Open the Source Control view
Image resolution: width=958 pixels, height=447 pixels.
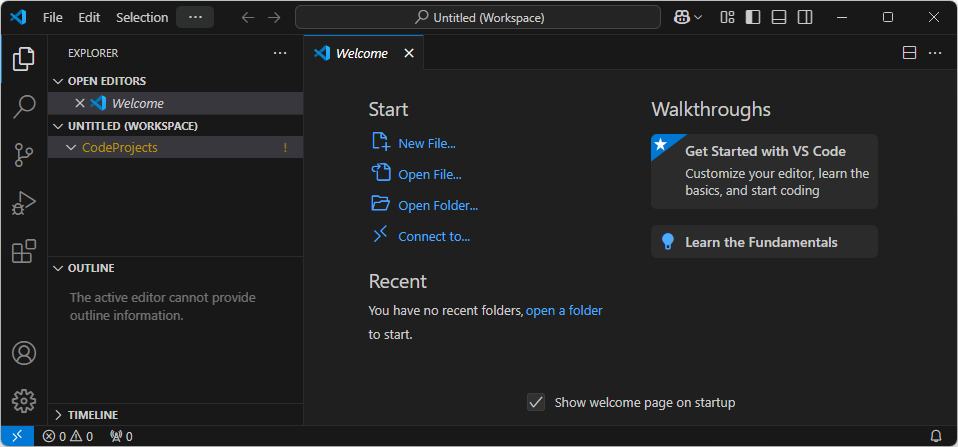click(24, 155)
